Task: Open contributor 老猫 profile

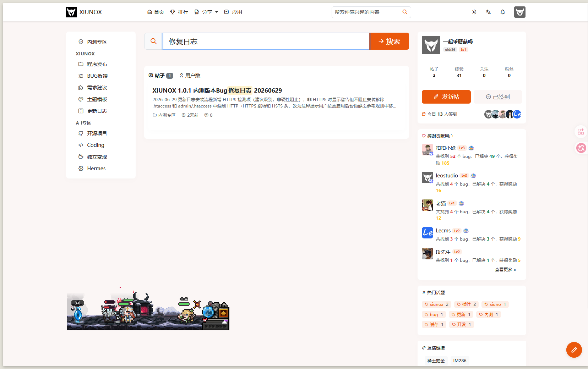Action: 441,203
